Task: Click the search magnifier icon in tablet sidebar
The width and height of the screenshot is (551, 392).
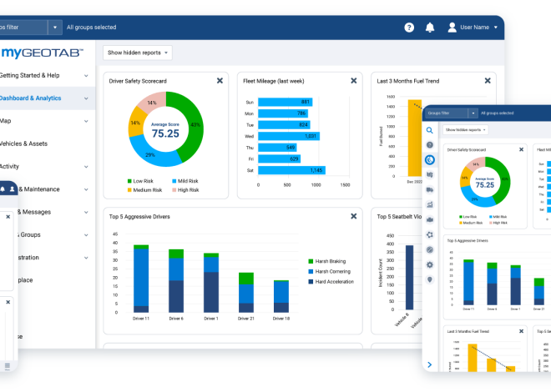Action: coord(429,130)
